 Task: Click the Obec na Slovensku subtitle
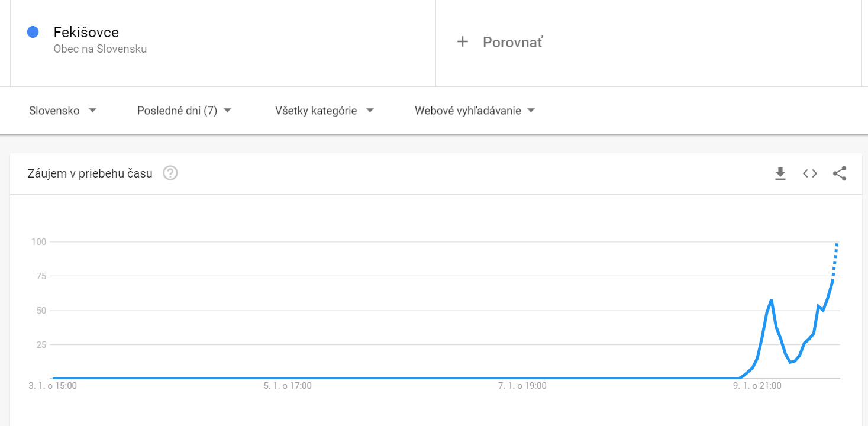coord(100,49)
